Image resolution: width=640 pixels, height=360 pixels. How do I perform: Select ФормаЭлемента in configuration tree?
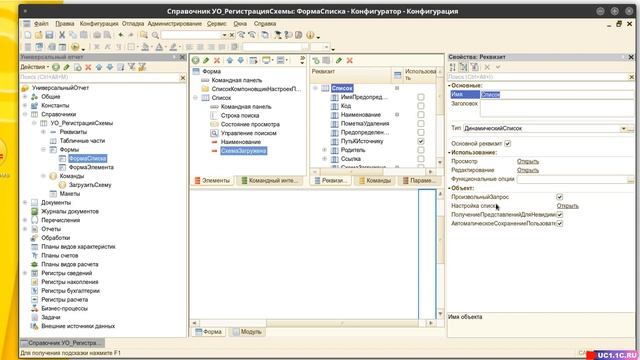[91, 167]
